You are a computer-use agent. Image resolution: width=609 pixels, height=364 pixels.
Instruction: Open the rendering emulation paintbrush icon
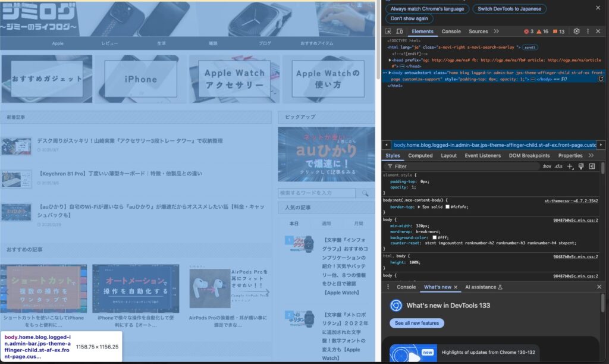tap(581, 167)
